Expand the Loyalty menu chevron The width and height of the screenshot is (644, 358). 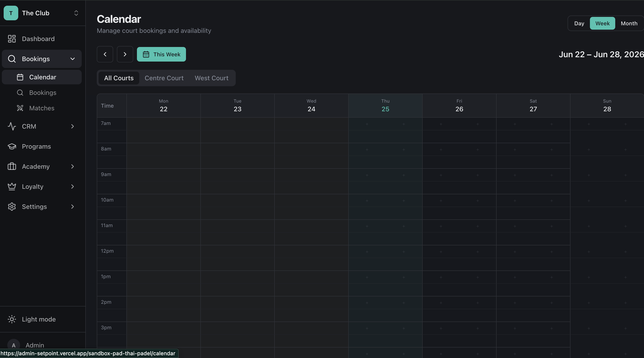pyautogui.click(x=73, y=186)
